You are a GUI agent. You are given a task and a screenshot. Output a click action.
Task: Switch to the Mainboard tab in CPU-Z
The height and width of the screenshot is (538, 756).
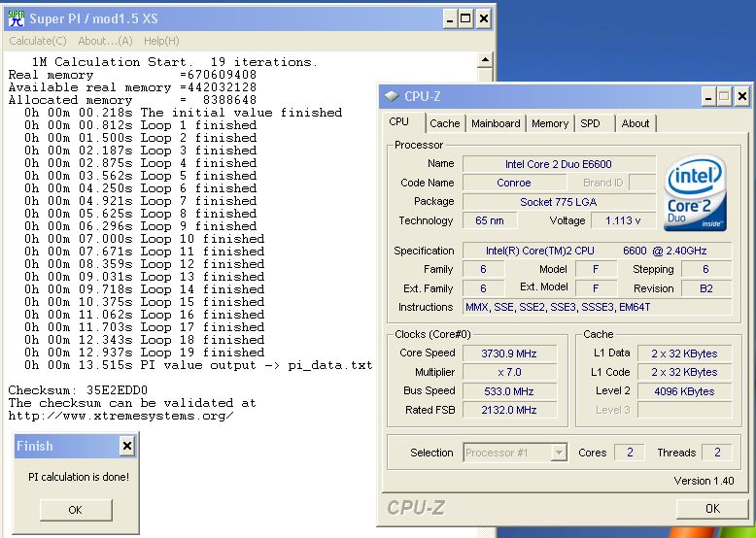pyautogui.click(x=496, y=123)
